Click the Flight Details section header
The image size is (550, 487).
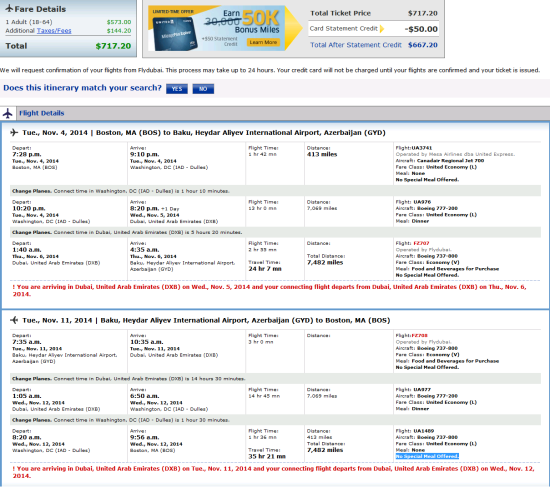(41, 113)
